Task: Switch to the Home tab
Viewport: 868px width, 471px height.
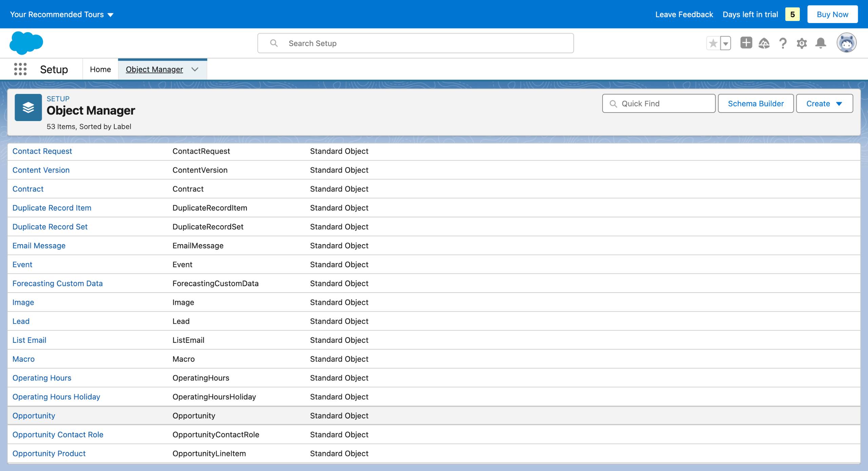Action: [x=100, y=70]
